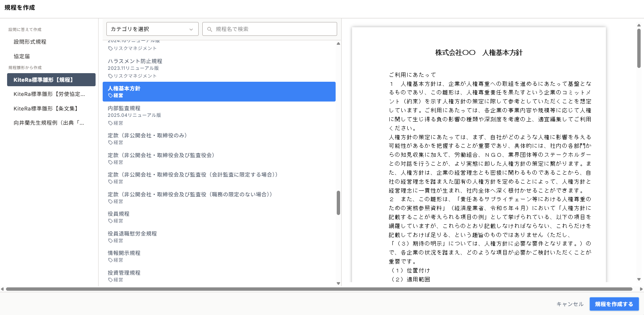Click the tag icon under 情報開示規程

[x=110, y=260]
